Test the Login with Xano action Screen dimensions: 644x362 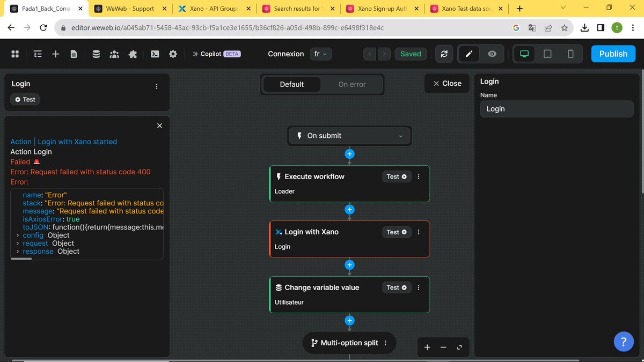point(397,232)
